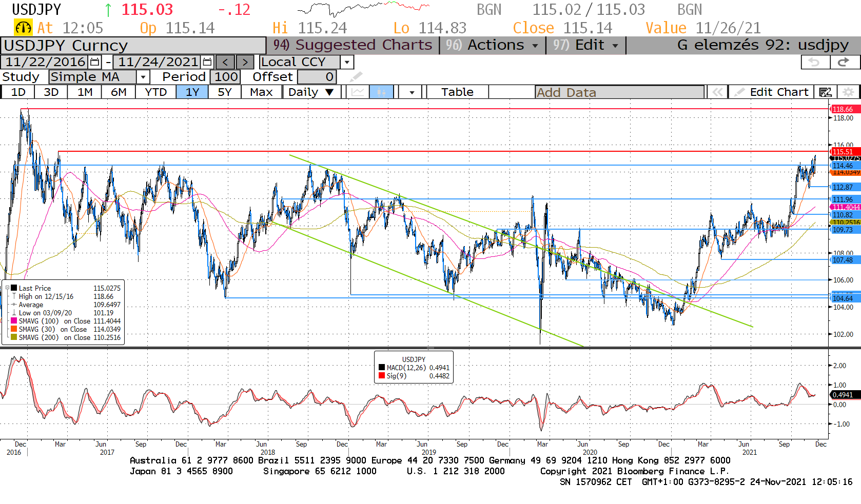Click the start date field 11/22/2016

coord(45,62)
